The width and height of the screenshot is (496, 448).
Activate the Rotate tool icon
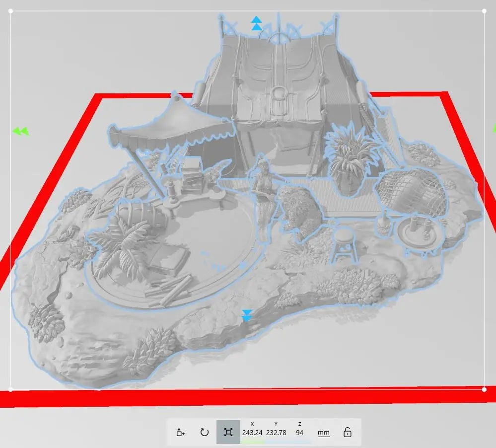click(204, 432)
